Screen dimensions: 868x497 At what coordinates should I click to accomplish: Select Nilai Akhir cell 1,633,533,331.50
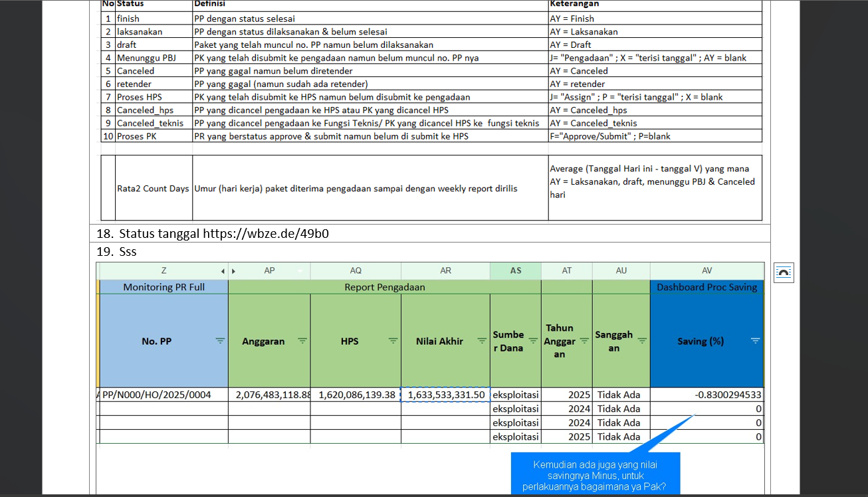[x=445, y=395]
